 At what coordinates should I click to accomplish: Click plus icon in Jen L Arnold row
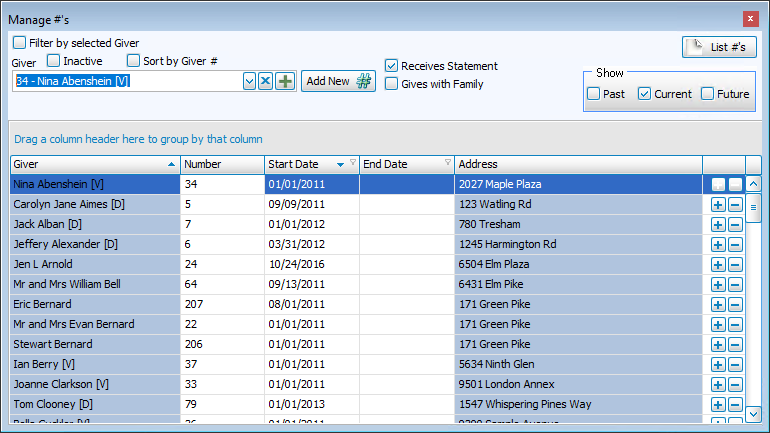pyautogui.click(x=717, y=264)
